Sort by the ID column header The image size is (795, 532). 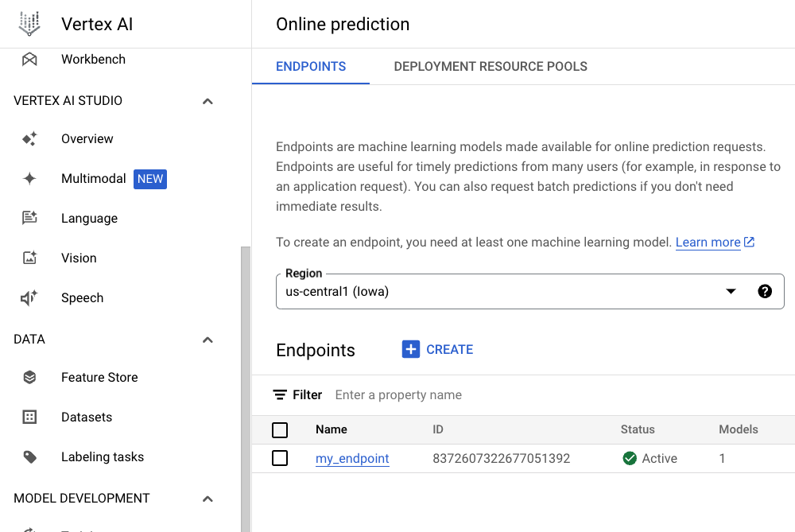coord(437,429)
